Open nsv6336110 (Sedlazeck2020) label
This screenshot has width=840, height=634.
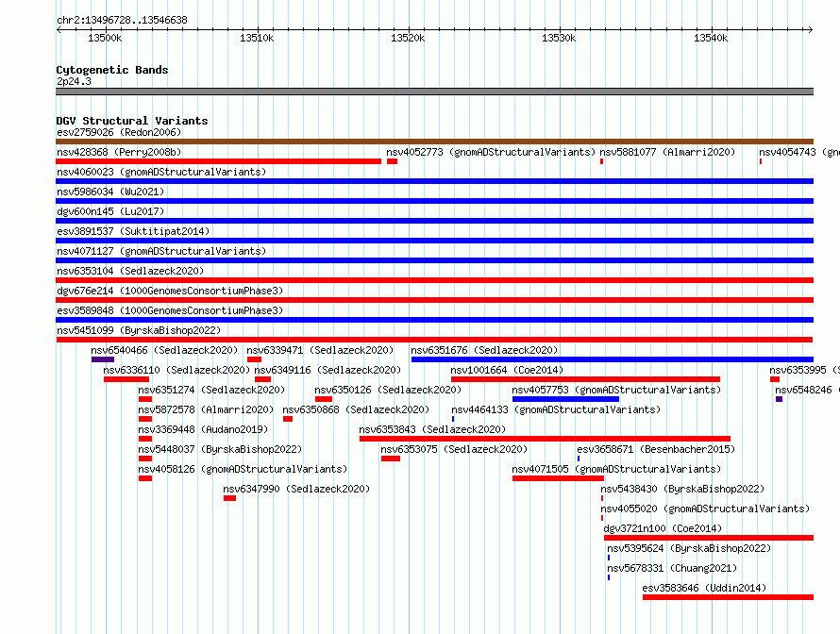[x=176, y=370]
